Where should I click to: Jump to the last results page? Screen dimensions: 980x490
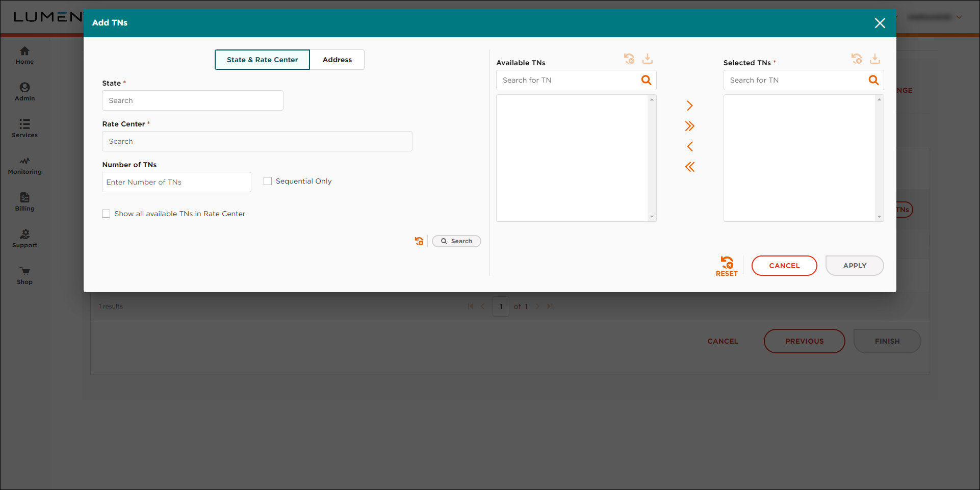[x=550, y=306]
